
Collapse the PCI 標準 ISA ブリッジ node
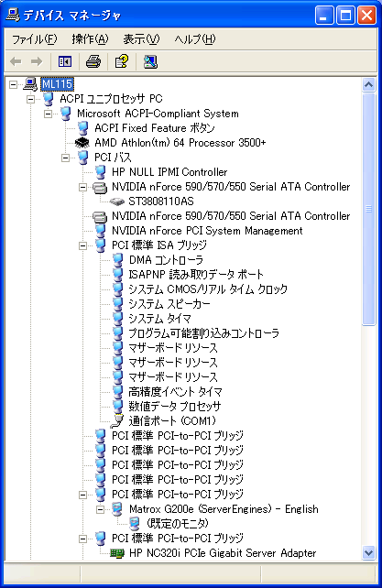83,245
